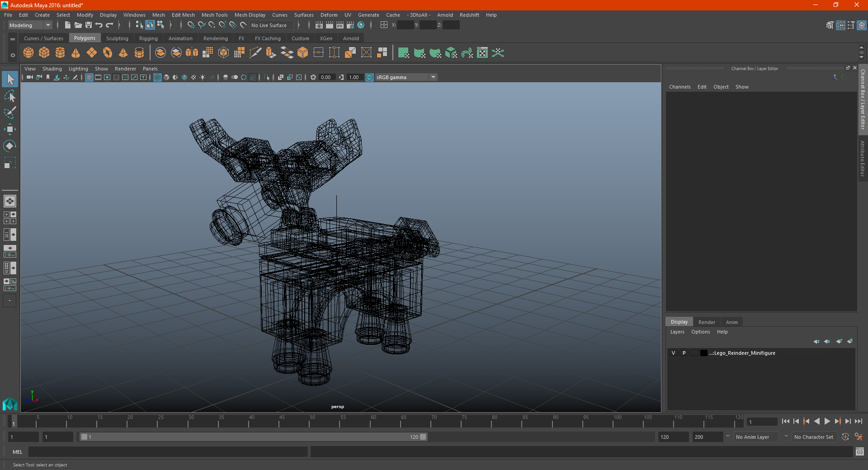Viewport: 868px width, 470px height.
Task: Click the Extrude shelf icon
Action: [x=271, y=53]
